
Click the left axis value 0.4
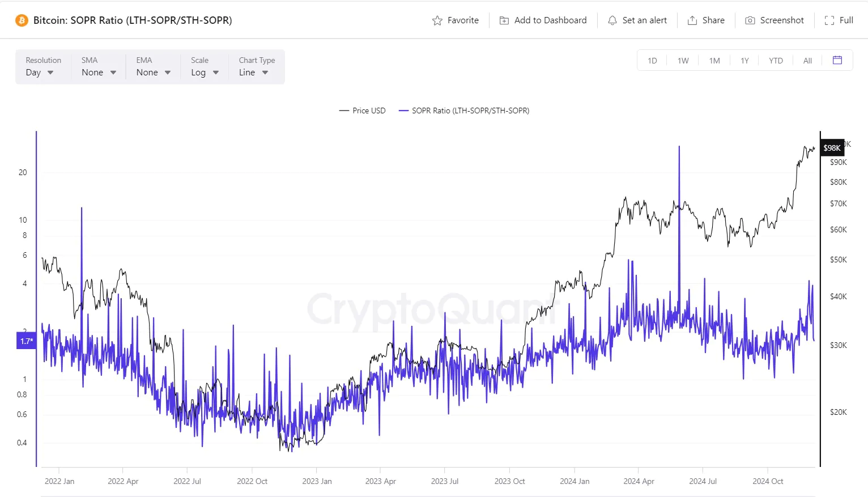pos(22,443)
